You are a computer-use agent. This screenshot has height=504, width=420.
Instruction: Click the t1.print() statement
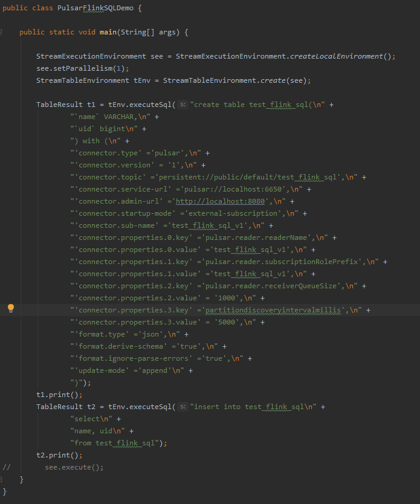tap(59, 395)
